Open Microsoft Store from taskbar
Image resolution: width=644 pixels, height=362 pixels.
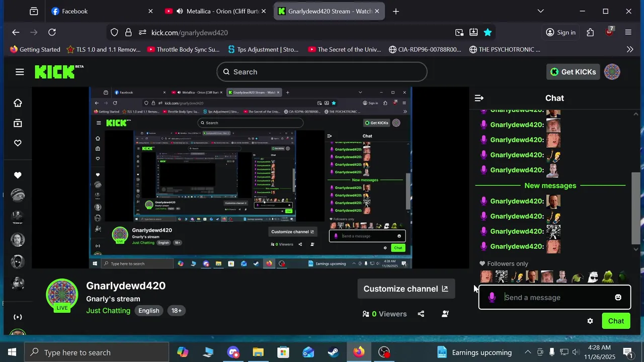coord(283,352)
